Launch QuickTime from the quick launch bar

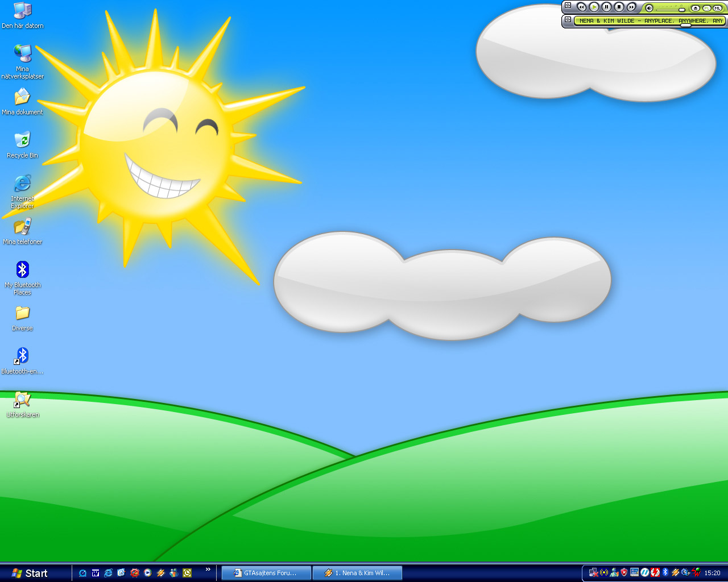tap(82, 573)
